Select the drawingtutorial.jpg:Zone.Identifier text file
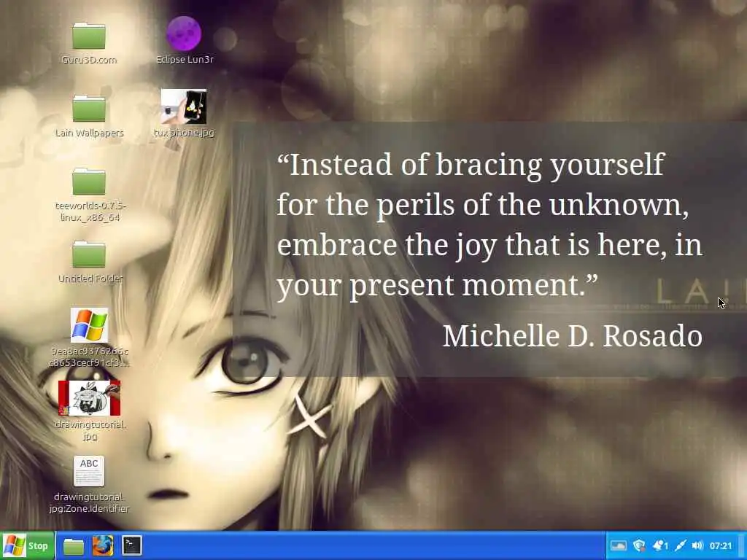The height and width of the screenshot is (560, 747). coord(89,472)
